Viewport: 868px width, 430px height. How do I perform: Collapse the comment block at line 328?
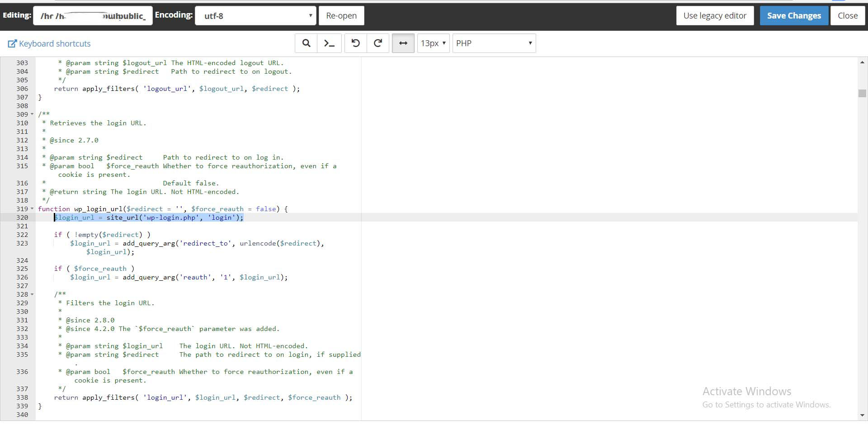(x=32, y=294)
